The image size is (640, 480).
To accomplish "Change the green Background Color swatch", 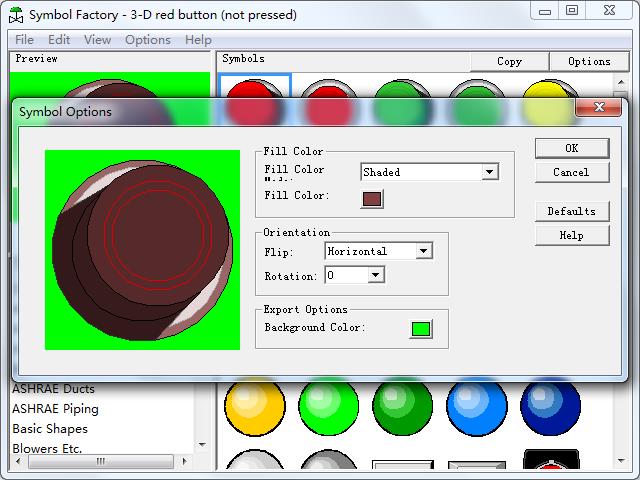I will (421, 329).
